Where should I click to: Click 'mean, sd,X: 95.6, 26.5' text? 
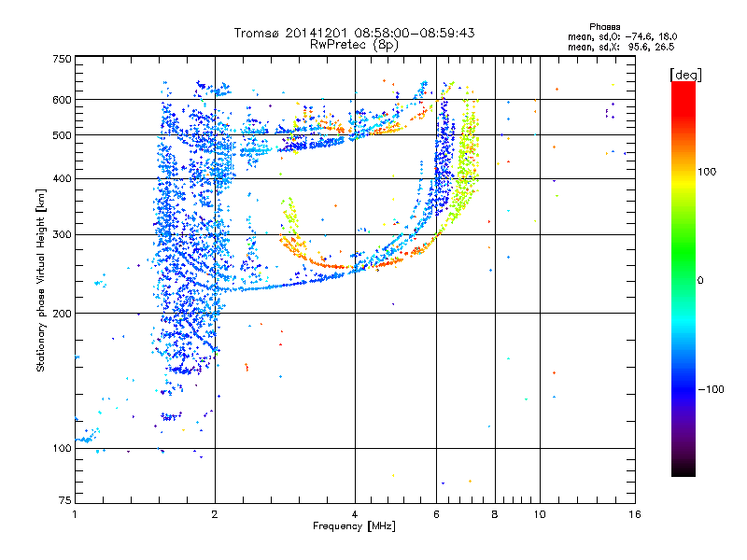point(621,47)
